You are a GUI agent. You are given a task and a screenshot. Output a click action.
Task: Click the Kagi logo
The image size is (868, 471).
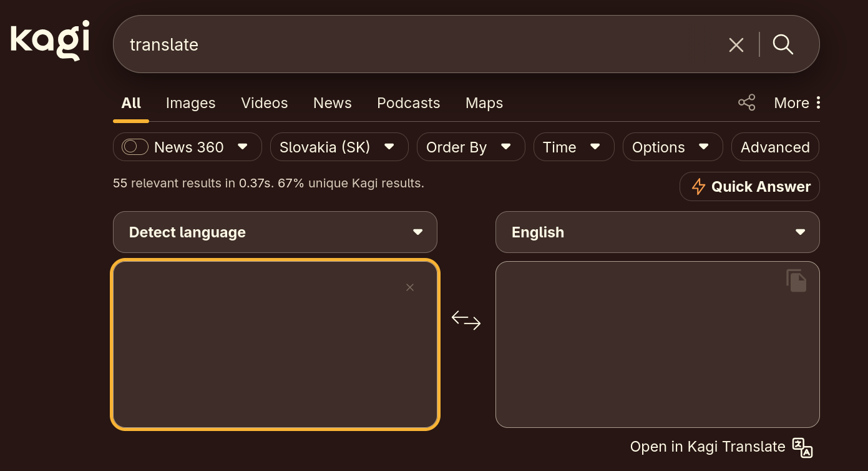[x=50, y=40]
